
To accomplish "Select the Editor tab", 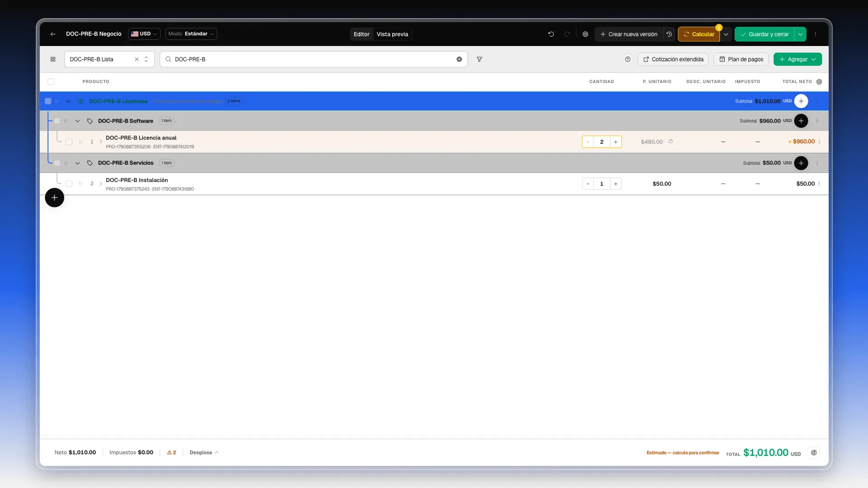I will click(x=361, y=34).
